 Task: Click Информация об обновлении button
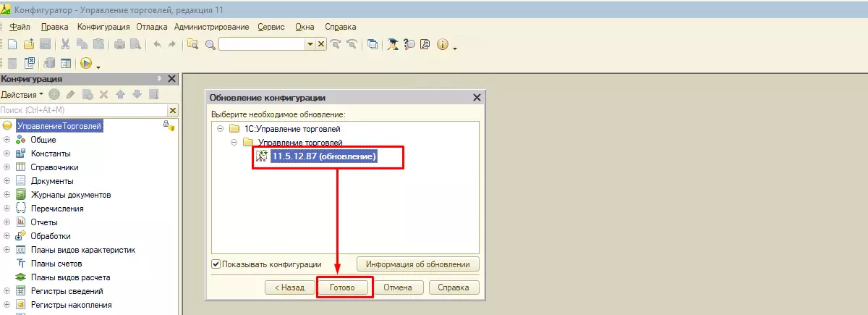[x=418, y=264]
